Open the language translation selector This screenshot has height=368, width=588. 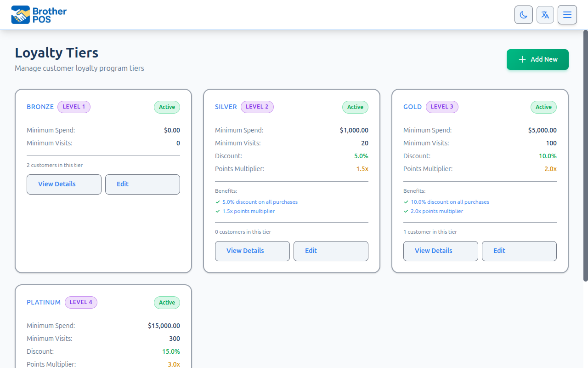pos(545,15)
